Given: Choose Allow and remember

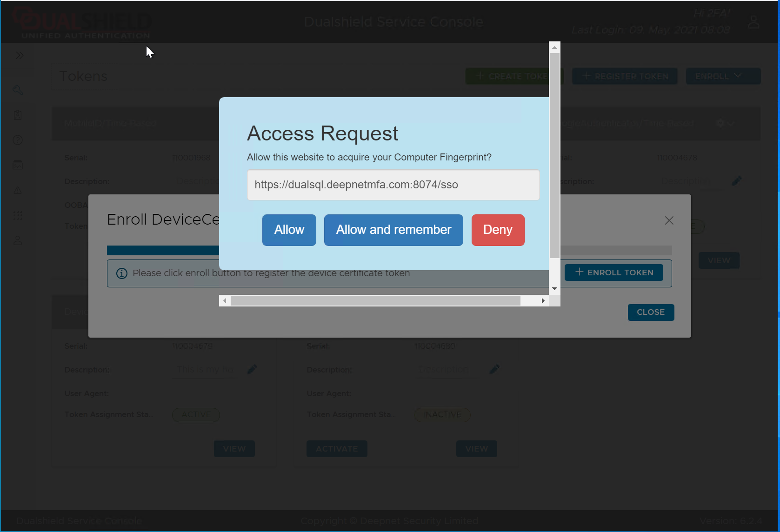Looking at the screenshot, I should 393,230.
